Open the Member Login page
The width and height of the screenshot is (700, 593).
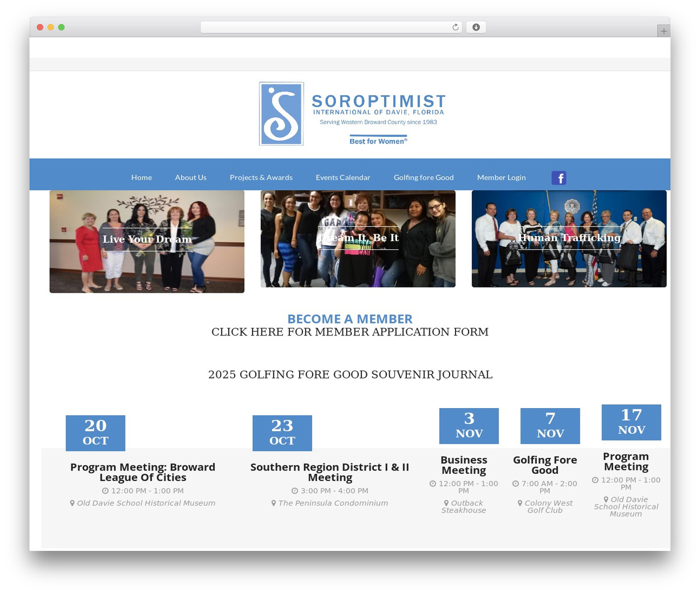[x=501, y=177]
